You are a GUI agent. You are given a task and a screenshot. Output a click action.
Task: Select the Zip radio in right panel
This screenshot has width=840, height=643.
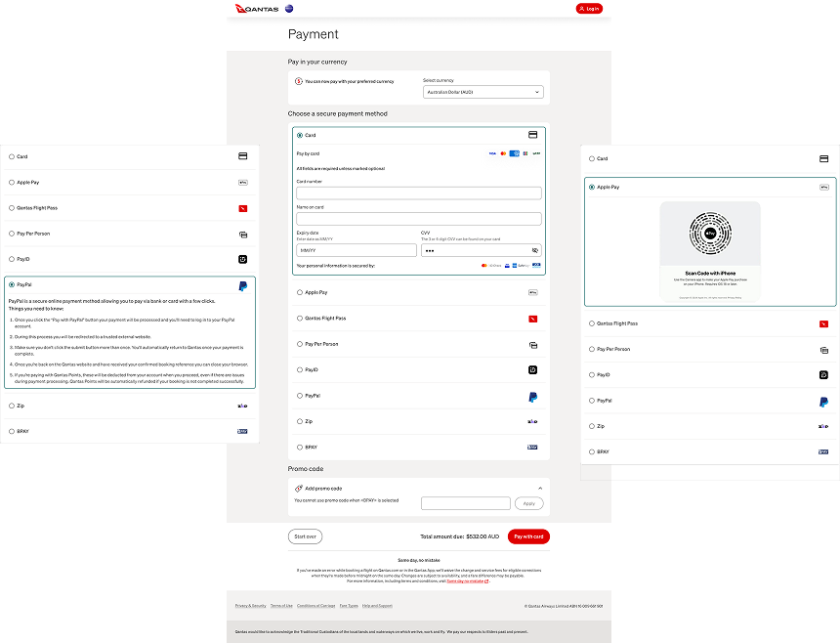[592, 426]
